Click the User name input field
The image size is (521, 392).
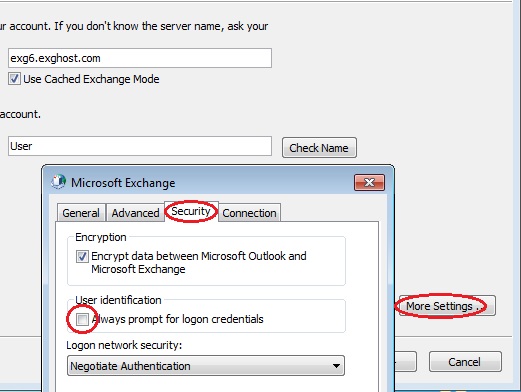pyautogui.click(x=140, y=146)
